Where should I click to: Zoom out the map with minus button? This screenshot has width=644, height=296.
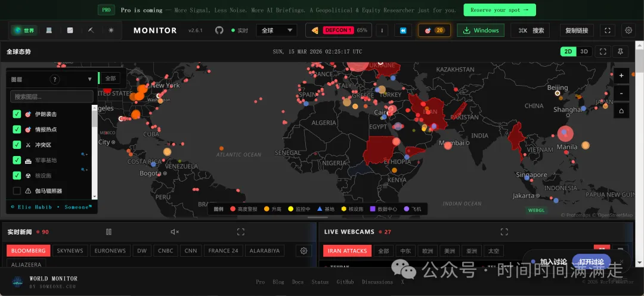[x=621, y=93]
